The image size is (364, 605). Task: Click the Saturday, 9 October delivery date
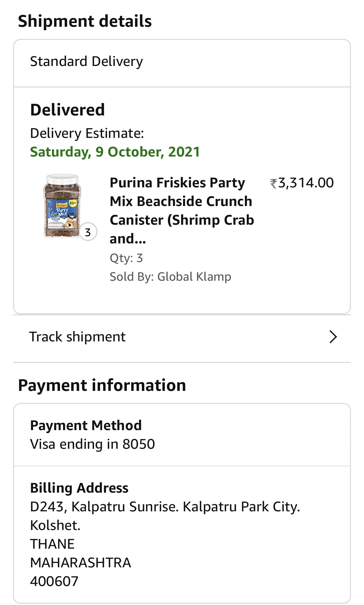pos(115,152)
